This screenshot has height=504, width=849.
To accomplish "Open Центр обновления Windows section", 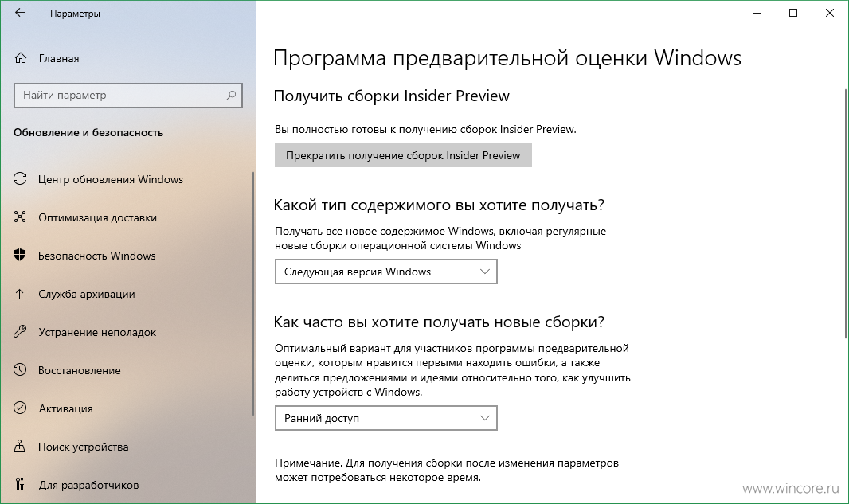I will 111,179.
